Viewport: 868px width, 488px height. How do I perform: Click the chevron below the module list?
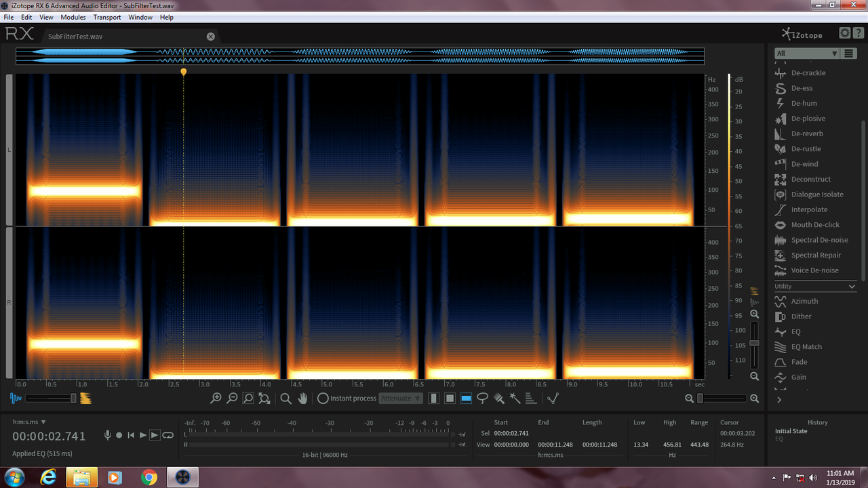(779, 400)
